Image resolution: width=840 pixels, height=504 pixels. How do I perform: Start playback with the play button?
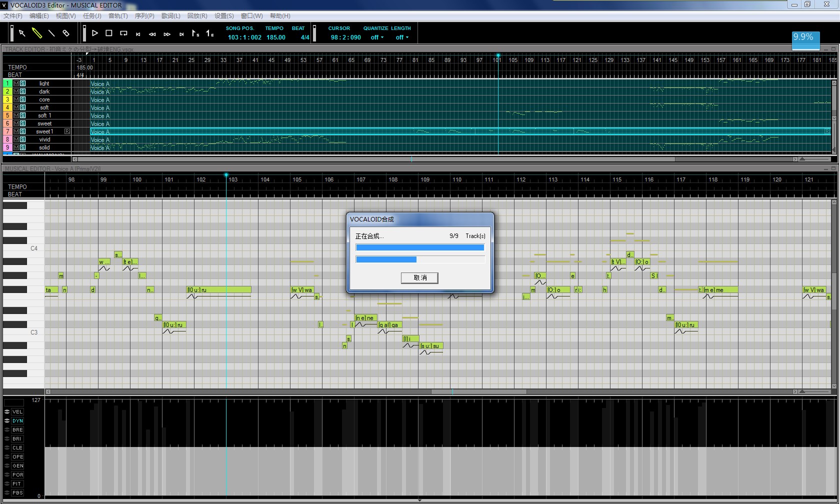pyautogui.click(x=95, y=33)
